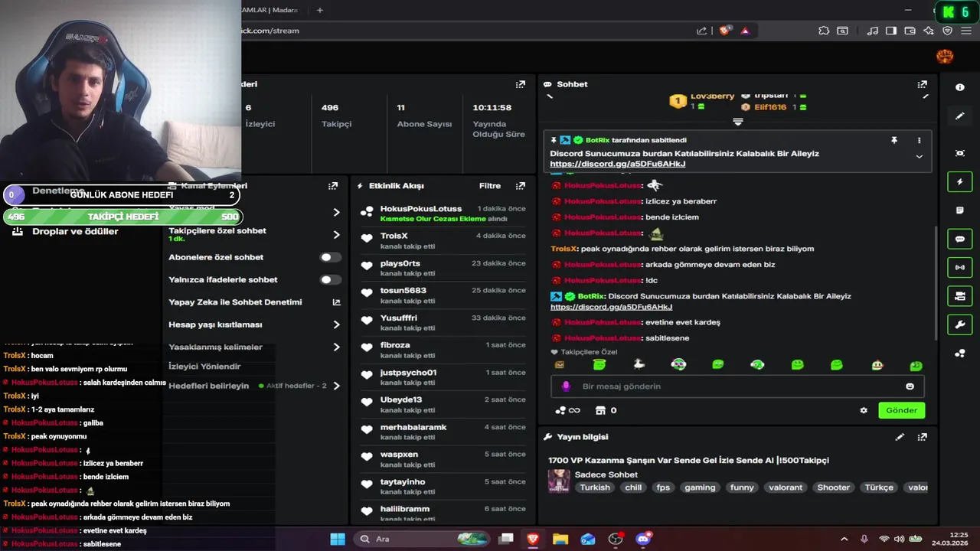Open chat settings gear icon
Image resolution: width=980 pixels, height=551 pixels.
(864, 410)
